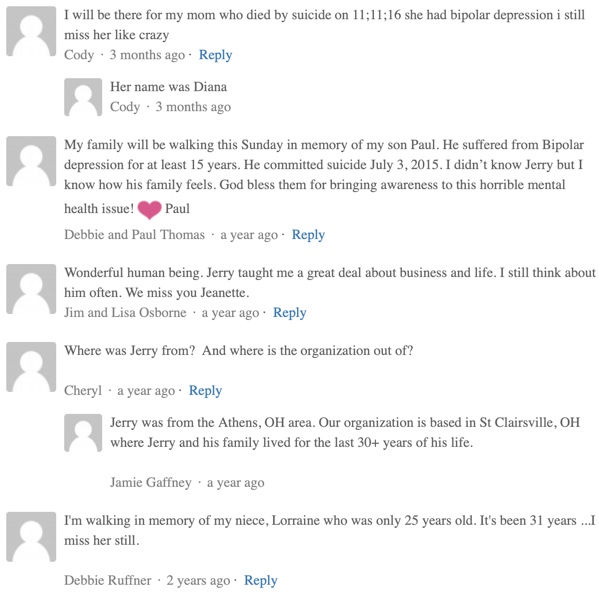The image size is (599, 603).
Task: Click the comment text 'Where was Jerry from?'
Action: pyautogui.click(x=130, y=351)
